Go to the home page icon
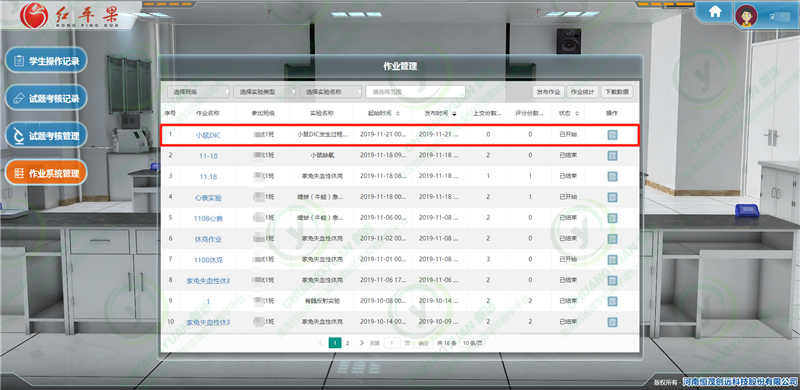Viewport: 800px width, 390px height. [715, 12]
